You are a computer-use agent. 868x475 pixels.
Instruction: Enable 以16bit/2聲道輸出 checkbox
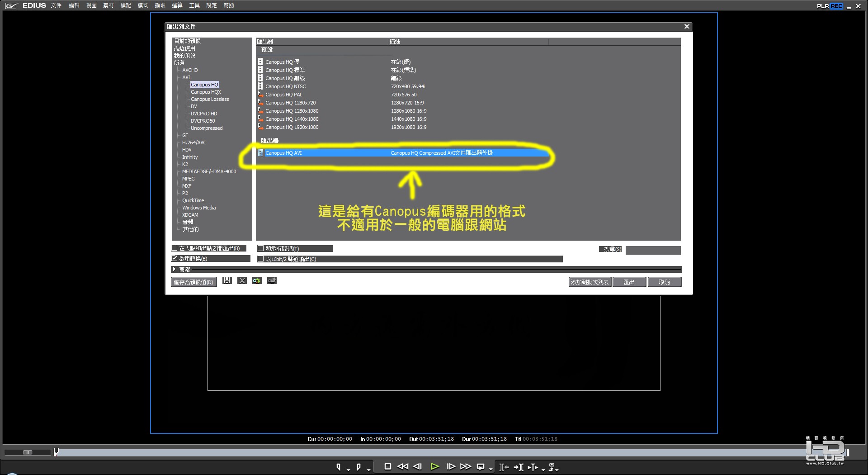pyautogui.click(x=260, y=259)
